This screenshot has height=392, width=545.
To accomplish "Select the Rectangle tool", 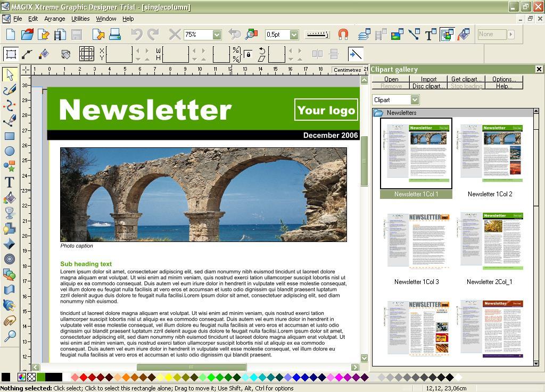I will coord(9,136).
